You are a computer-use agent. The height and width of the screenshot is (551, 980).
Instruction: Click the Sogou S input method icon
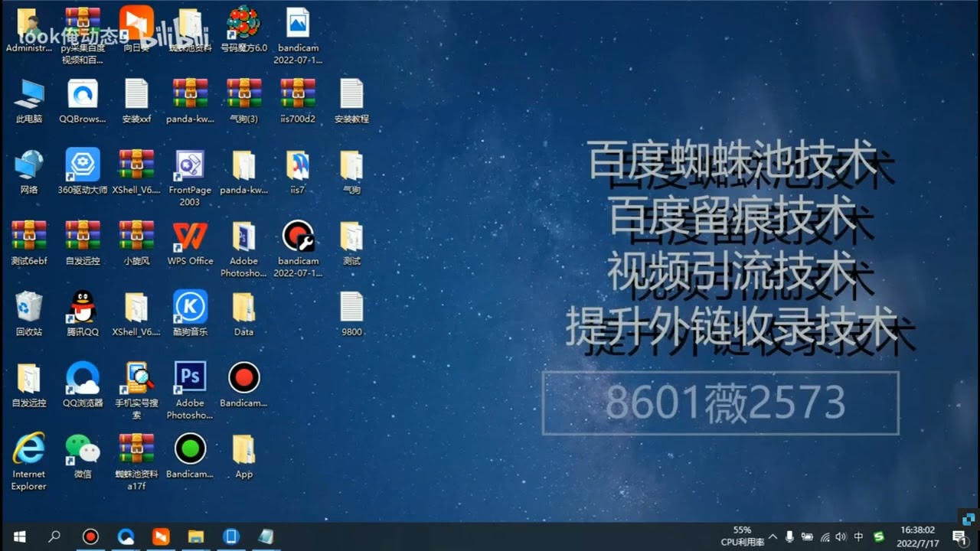point(879,536)
